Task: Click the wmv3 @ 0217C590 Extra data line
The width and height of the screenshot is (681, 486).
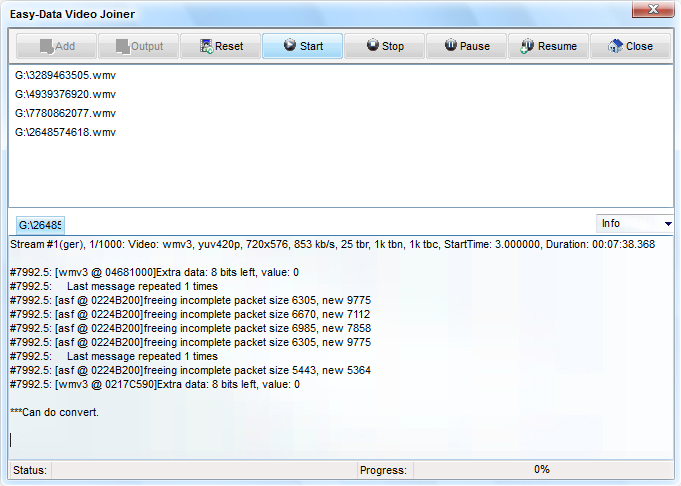Action: (x=155, y=384)
